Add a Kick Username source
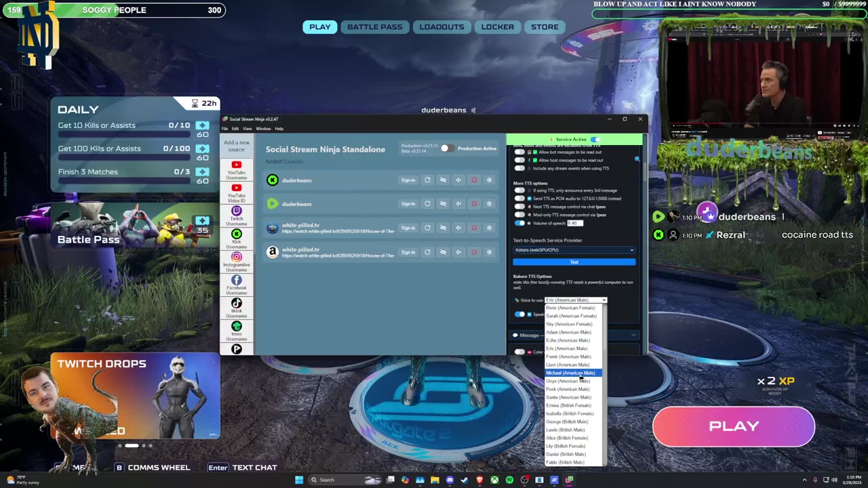The height and width of the screenshot is (488, 868). (x=236, y=239)
